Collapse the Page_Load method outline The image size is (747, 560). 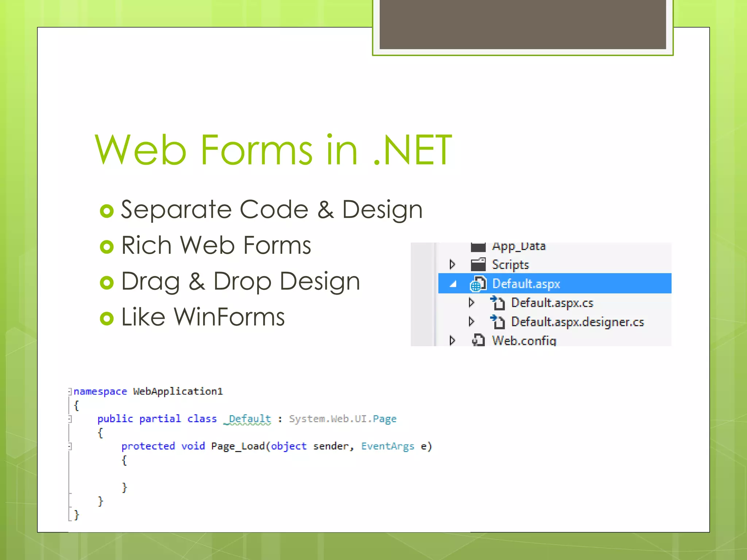70,446
